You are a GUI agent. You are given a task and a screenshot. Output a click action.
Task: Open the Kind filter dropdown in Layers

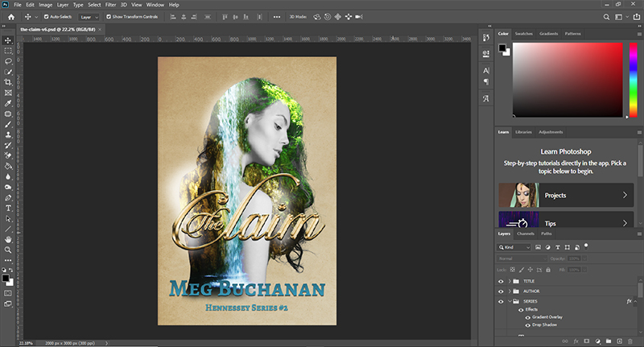(x=515, y=246)
